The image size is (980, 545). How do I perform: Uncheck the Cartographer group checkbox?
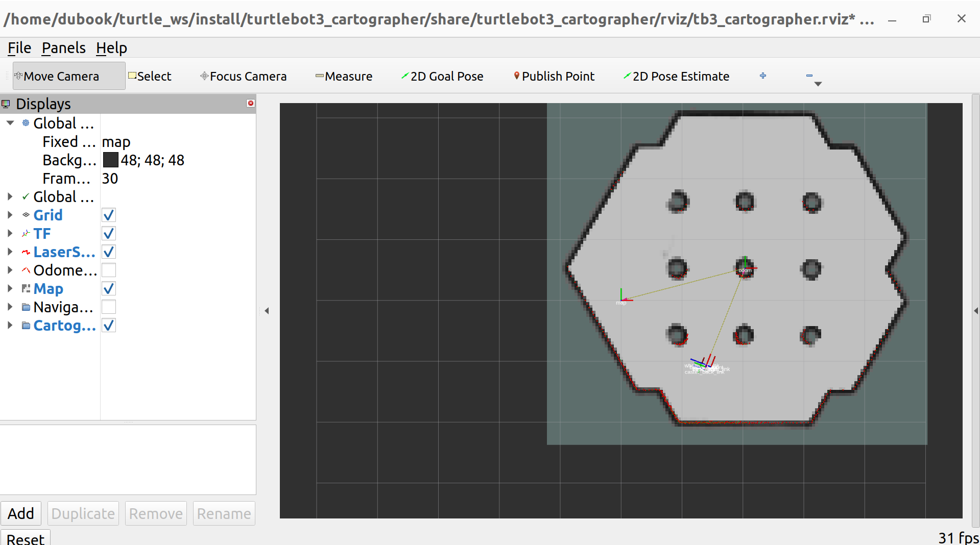pyautogui.click(x=109, y=325)
